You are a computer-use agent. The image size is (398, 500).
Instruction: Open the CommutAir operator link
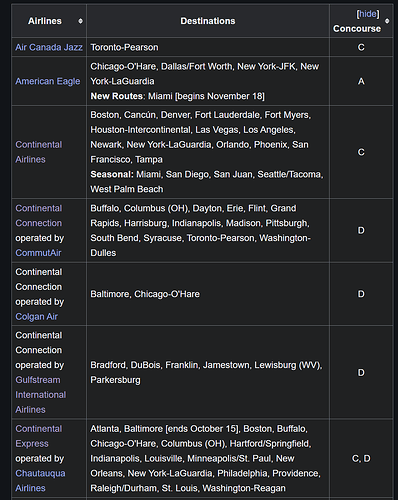38,253
